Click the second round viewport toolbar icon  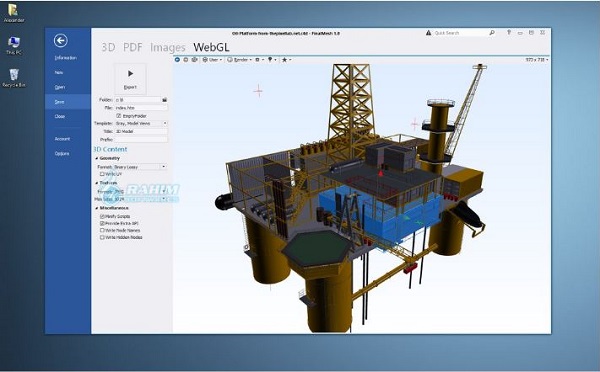[x=186, y=60]
